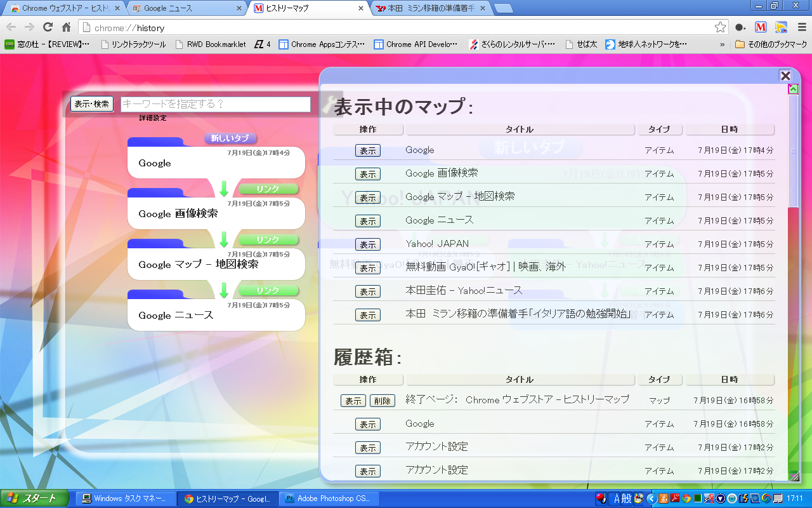The image size is (812, 508).
Task: Click the 詳細設定 link under the keyword field
Action: coord(153,118)
